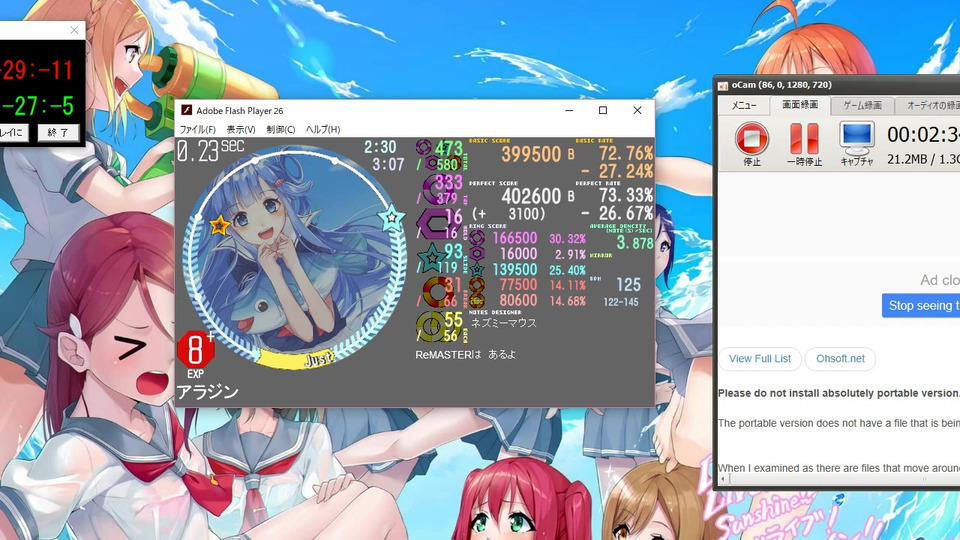960x540 pixels.
Task: Maximize the Adobe Flash Player window
Action: pyautogui.click(x=602, y=110)
